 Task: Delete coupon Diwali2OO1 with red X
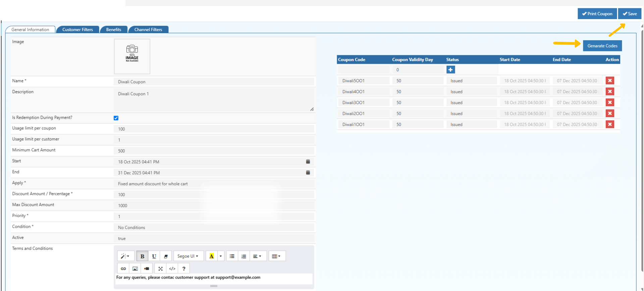pos(610,114)
